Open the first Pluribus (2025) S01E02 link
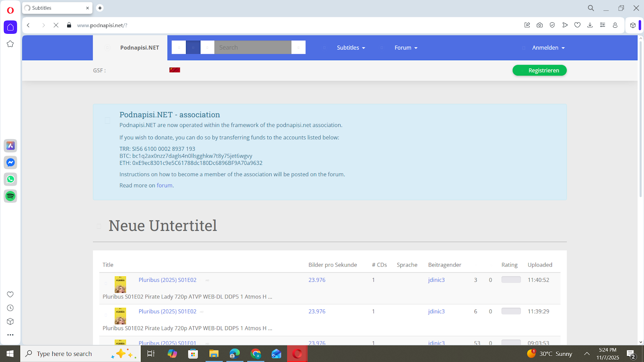Viewport: 644px width, 362px height. click(x=167, y=280)
